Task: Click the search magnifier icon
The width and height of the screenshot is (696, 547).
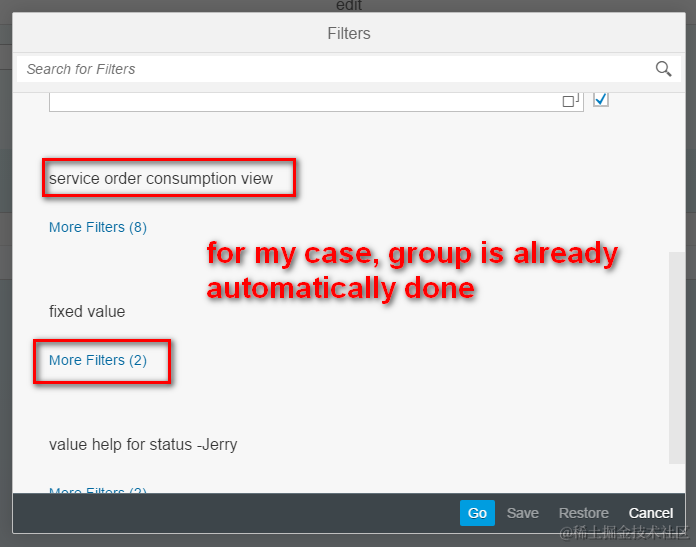Action: coord(663,69)
